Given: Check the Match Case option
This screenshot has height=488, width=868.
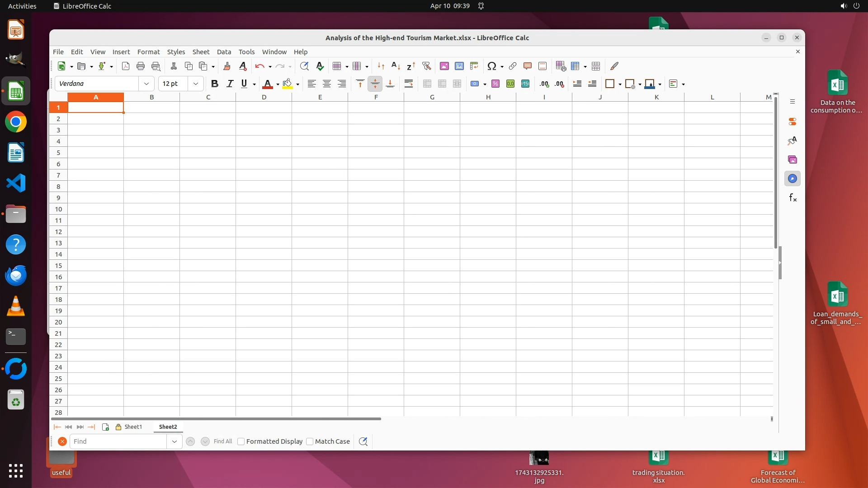Looking at the screenshot, I should tap(310, 441).
